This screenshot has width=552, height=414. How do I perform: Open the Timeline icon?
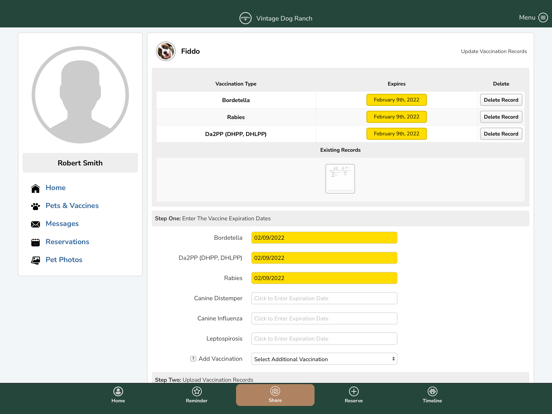pos(432,391)
